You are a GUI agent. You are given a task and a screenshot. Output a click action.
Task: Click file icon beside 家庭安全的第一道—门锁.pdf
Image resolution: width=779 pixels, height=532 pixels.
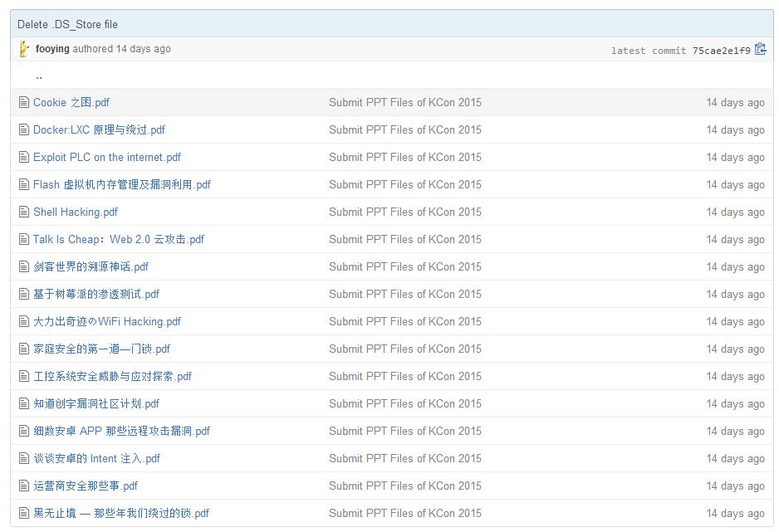23,349
